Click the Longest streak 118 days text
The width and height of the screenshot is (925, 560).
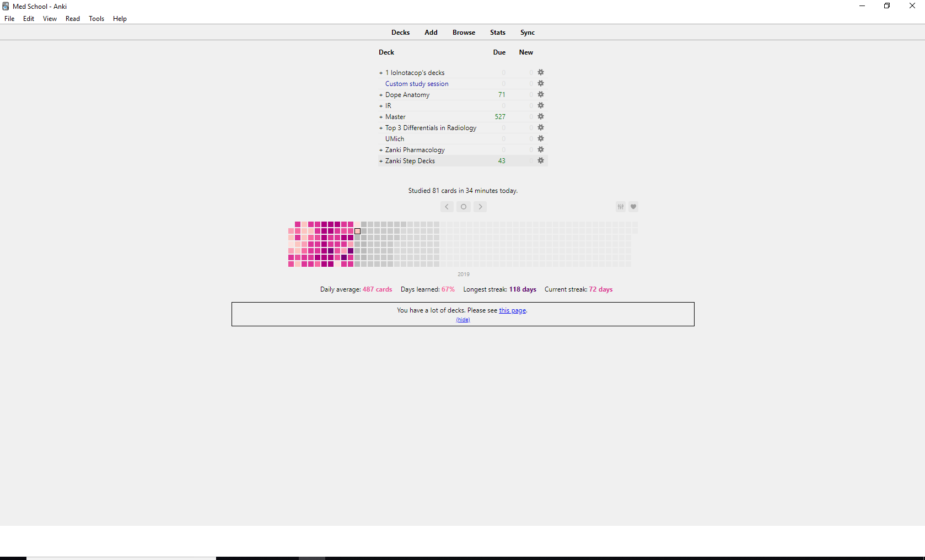click(500, 289)
